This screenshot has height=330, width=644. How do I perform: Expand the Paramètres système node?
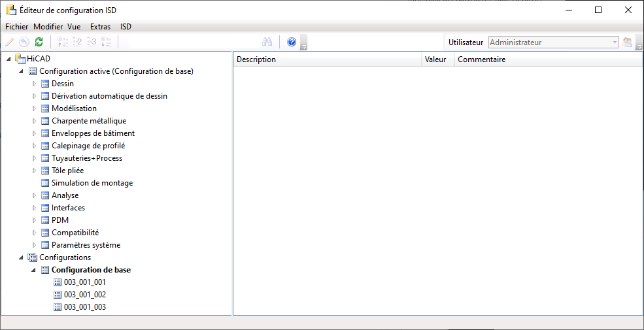[35, 245]
